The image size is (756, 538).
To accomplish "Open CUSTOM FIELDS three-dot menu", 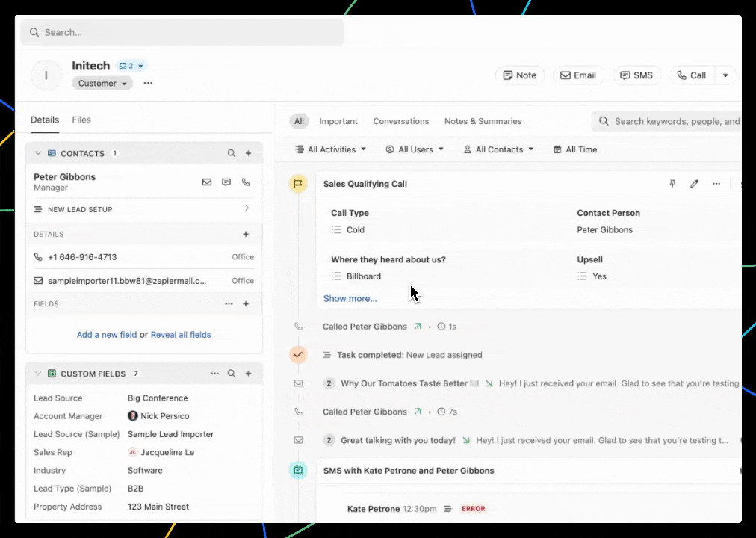I will [x=214, y=374].
